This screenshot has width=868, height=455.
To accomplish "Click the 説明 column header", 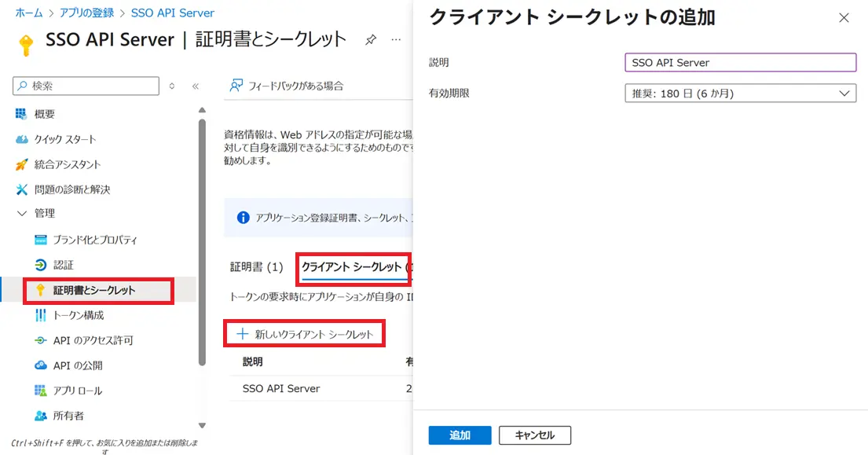I will point(252,361).
